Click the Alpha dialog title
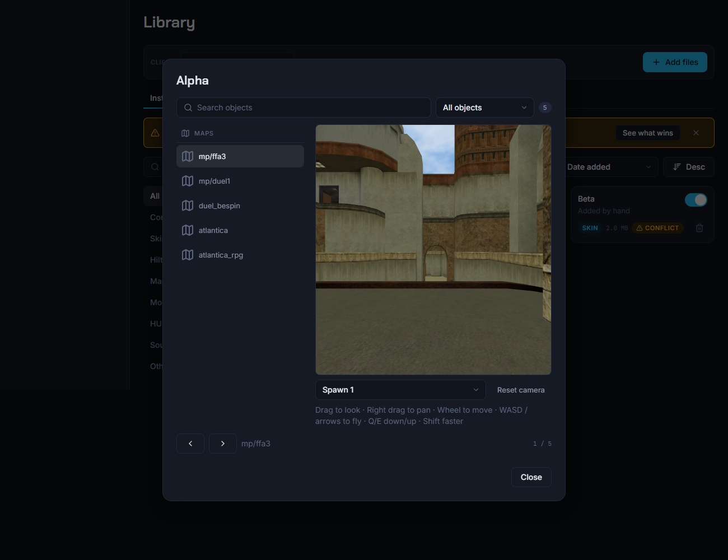The width and height of the screenshot is (728, 560). click(193, 80)
